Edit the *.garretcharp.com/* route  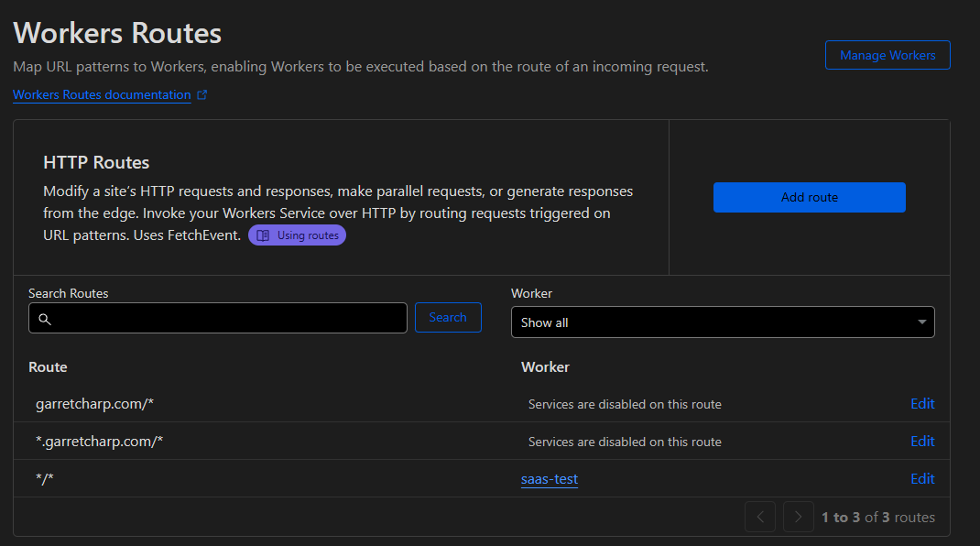point(921,442)
